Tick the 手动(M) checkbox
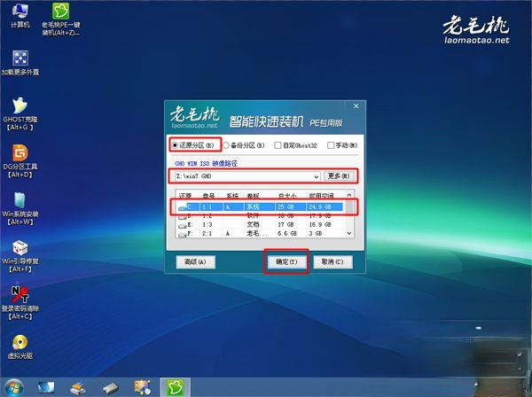This screenshot has height=397, width=532. point(331,145)
